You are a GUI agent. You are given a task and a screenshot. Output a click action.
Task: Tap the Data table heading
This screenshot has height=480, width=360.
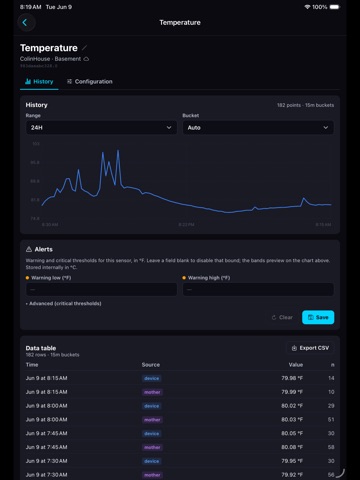pos(41,348)
